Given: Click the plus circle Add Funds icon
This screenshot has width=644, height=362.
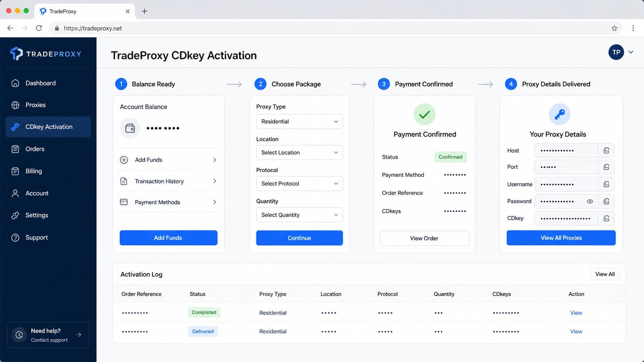Looking at the screenshot, I should pyautogui.click(x=124, y=160).
